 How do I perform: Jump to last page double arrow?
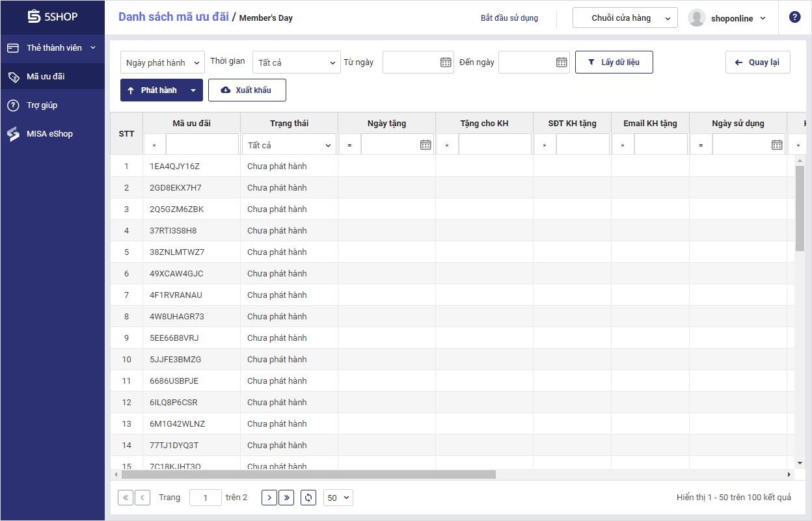tap(286, 498)
